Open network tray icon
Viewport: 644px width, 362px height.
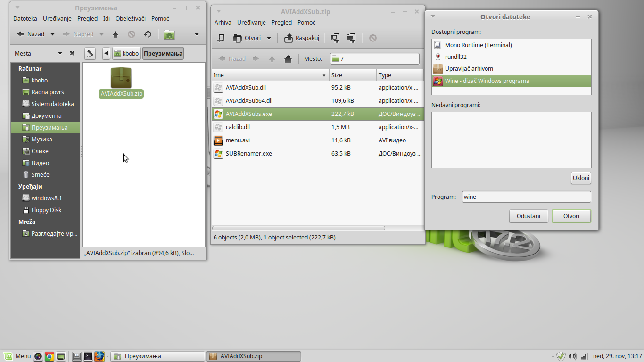tap(585, 356)
